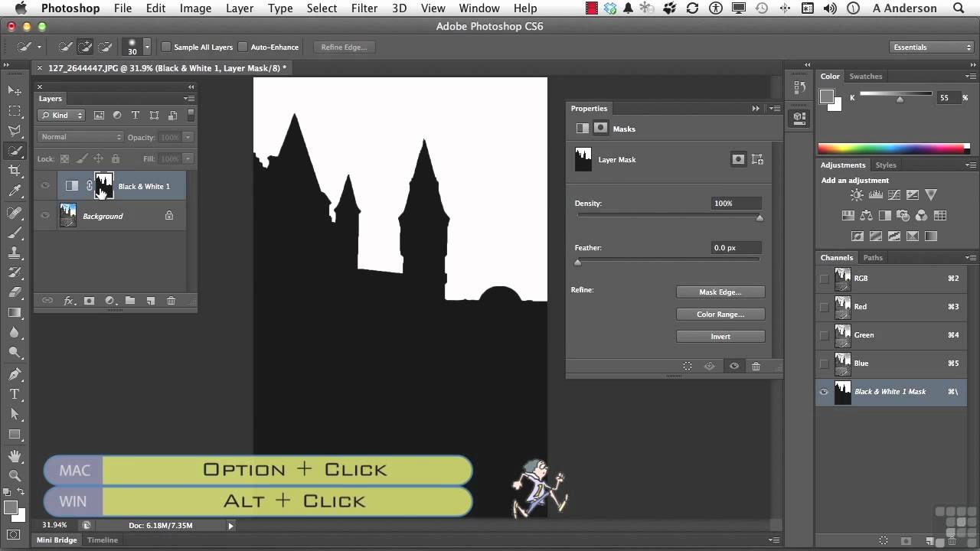Click Subtract from selection brush option
This screenshot has height=551, width=980.
[x=105, y=47]
